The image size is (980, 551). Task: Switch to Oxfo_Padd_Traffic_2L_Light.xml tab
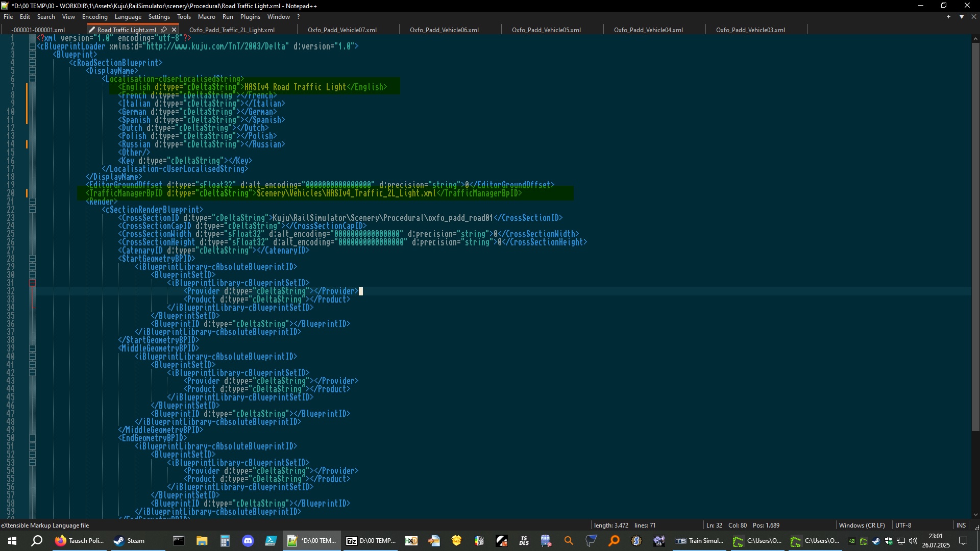point(232,30)
